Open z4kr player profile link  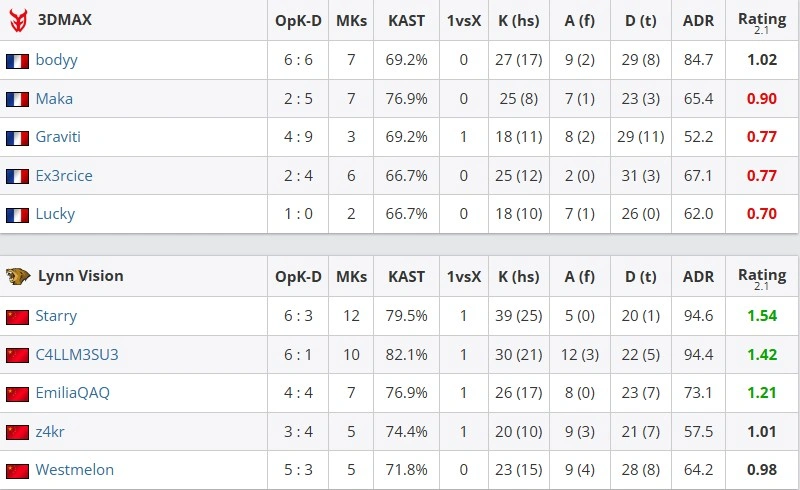click(50, 431)
